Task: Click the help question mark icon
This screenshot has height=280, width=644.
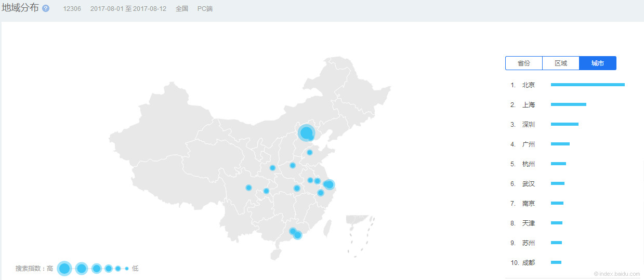Action: point(46,9)
